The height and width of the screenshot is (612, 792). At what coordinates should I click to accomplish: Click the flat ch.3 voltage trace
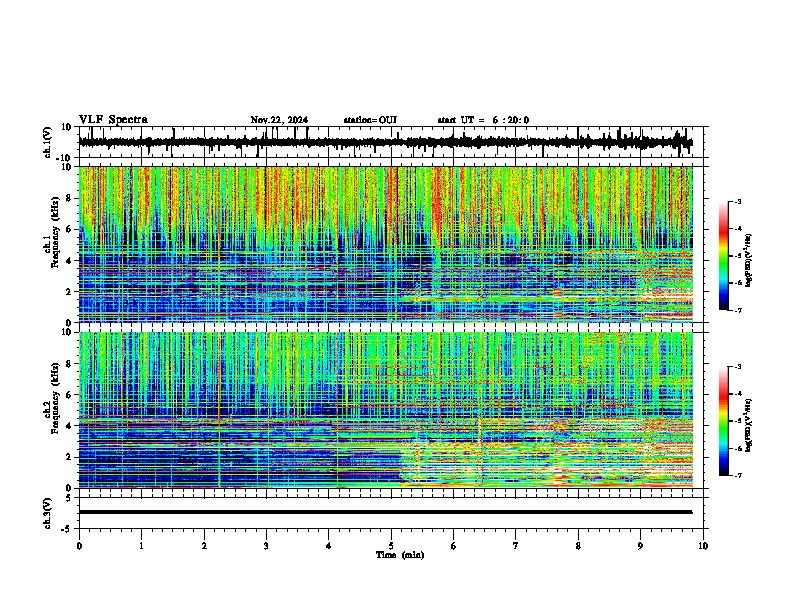point(385,512)
